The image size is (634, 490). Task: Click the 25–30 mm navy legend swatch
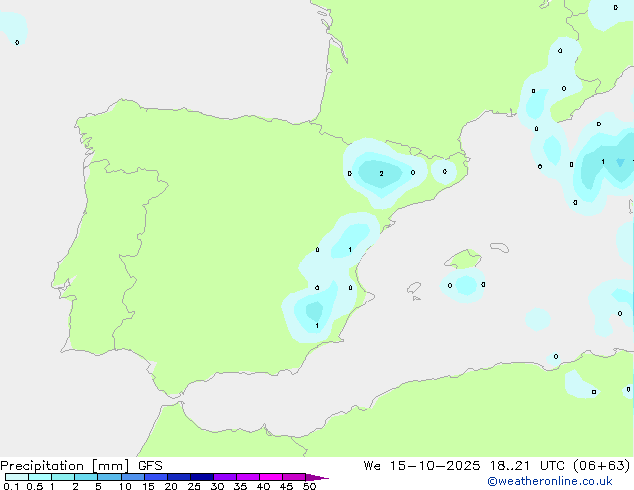pyautogui.click(x=202, y=477)
